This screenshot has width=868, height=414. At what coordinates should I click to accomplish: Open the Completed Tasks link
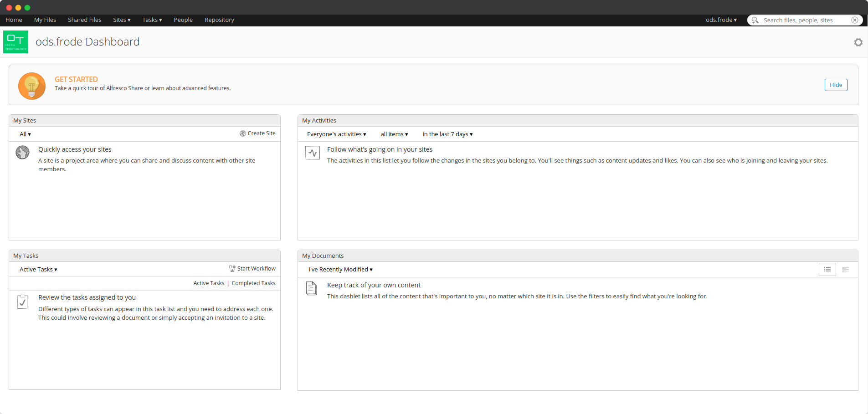click(x=253, y=283)
